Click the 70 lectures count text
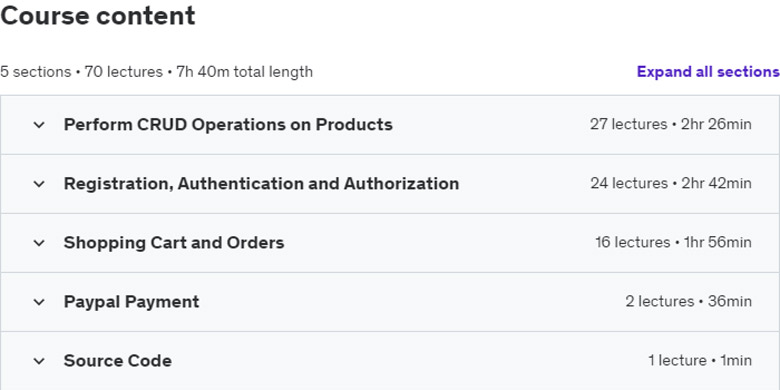 (x=123, y=72)
